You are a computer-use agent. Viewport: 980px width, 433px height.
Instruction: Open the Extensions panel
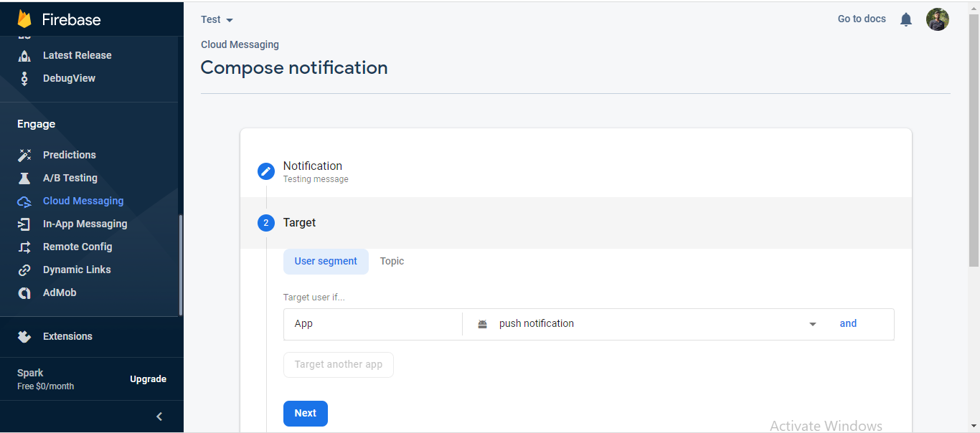point(67,336)
